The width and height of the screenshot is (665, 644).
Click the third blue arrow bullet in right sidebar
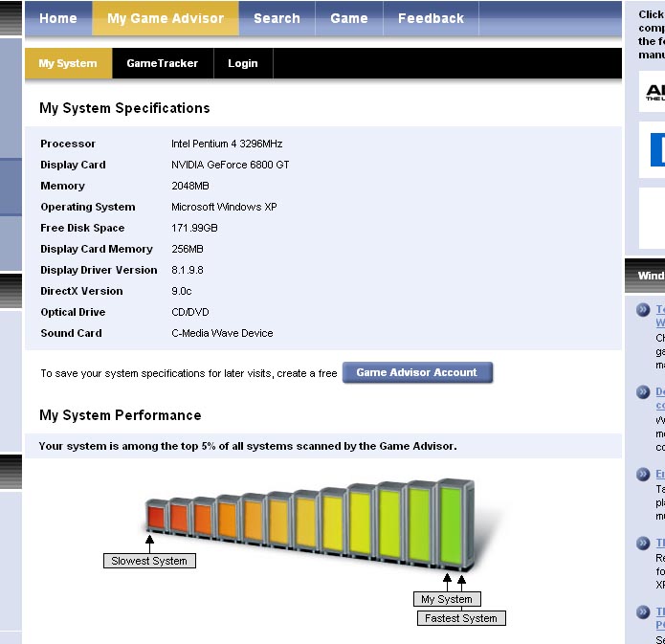click(x=643, y=474)
